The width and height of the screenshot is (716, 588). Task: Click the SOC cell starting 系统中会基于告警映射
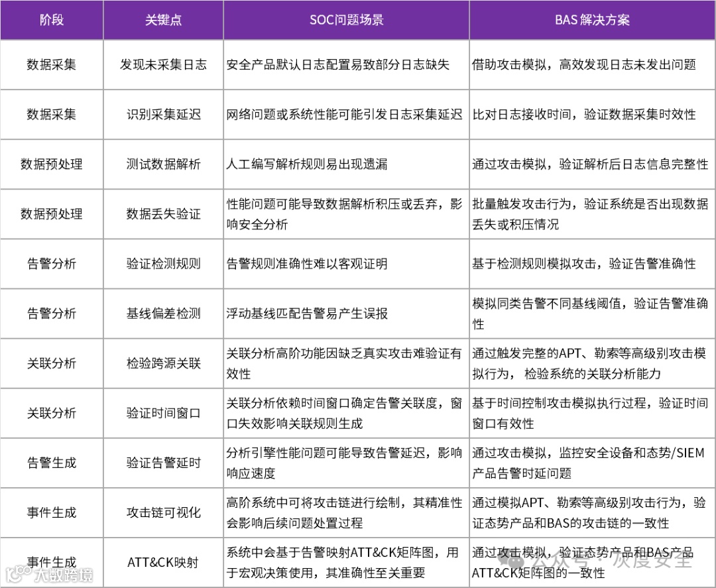tap(347, 562)
